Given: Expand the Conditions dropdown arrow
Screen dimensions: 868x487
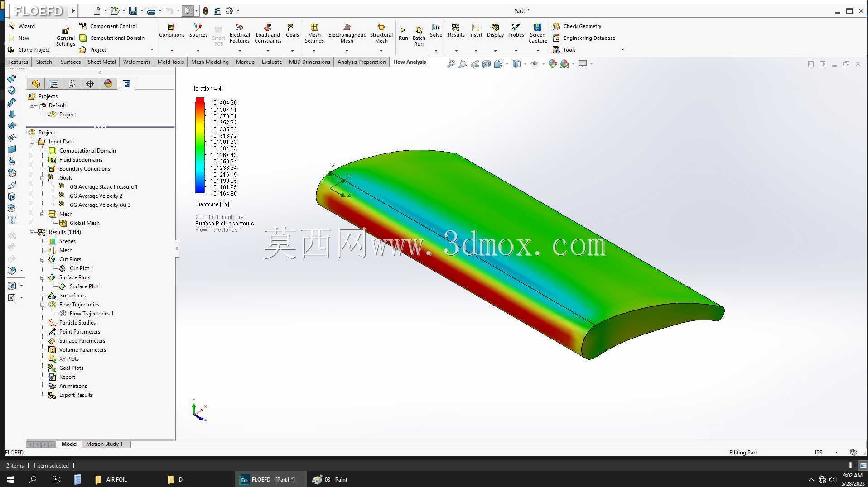Looking at the screenshot, I should (x=172, y=51).
